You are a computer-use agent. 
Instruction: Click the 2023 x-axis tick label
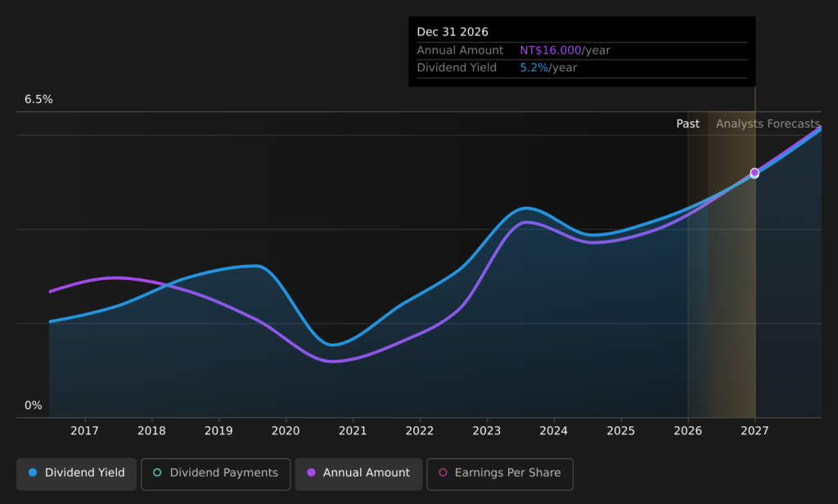(487, 430)
